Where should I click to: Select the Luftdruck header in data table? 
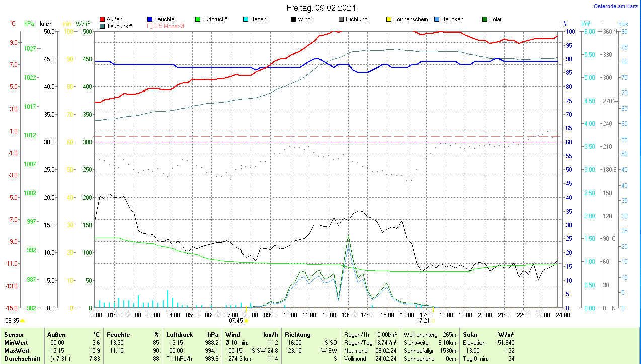179,334
